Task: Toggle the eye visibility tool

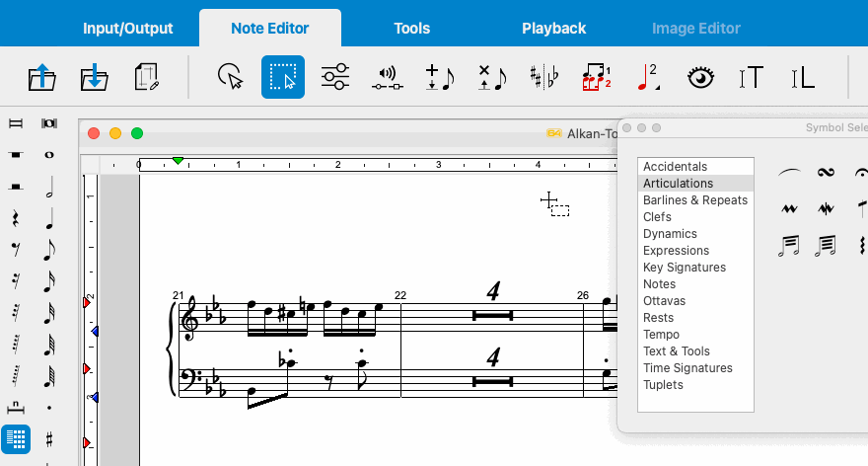Action: tap(700, 77)
